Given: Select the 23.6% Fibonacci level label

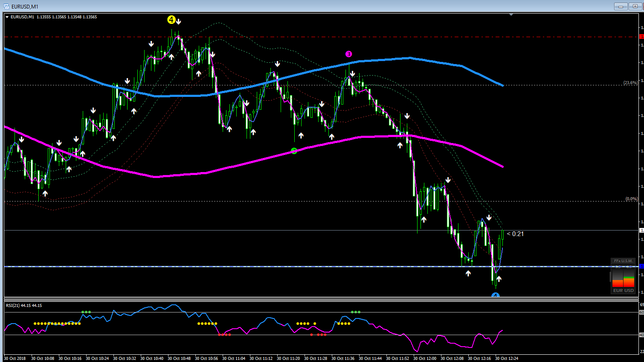Looking at the screenshot, I should pos(630,82).
